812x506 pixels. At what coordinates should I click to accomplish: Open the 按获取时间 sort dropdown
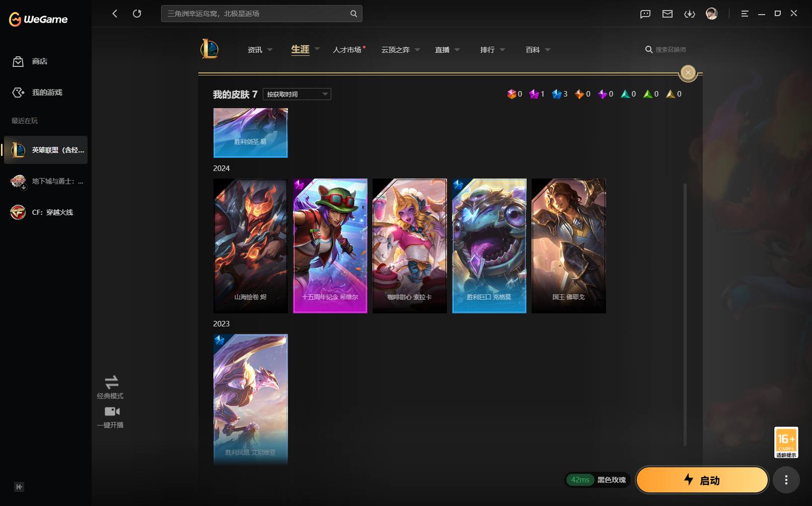(x=297, y=94)
